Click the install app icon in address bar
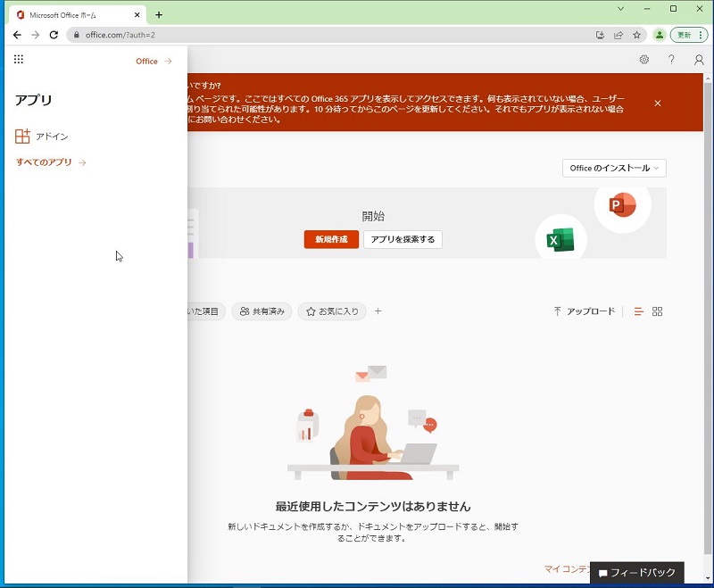 point(600,35)
